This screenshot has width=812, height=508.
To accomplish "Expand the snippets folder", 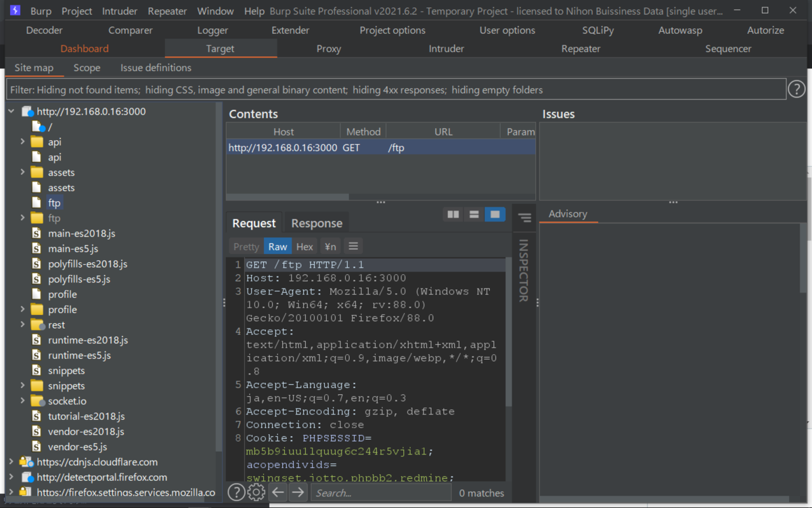I will point(22,386).
